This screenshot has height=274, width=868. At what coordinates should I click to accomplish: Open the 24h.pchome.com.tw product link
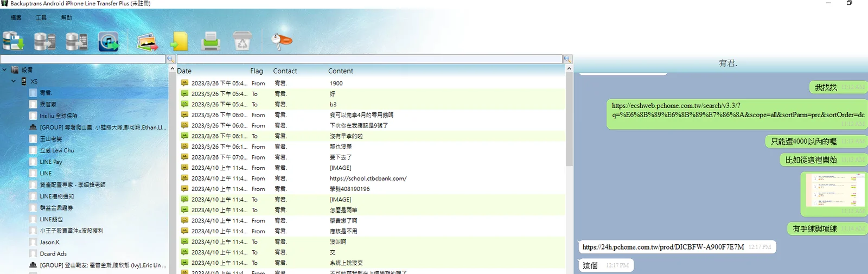click(663, 247)
